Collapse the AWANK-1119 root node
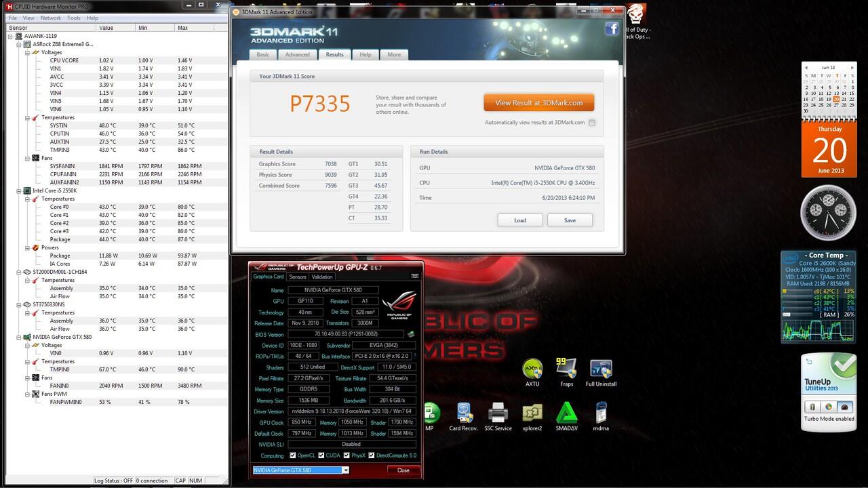The height and width of the screenshot is (488, 868). click(x=10, y=36)
